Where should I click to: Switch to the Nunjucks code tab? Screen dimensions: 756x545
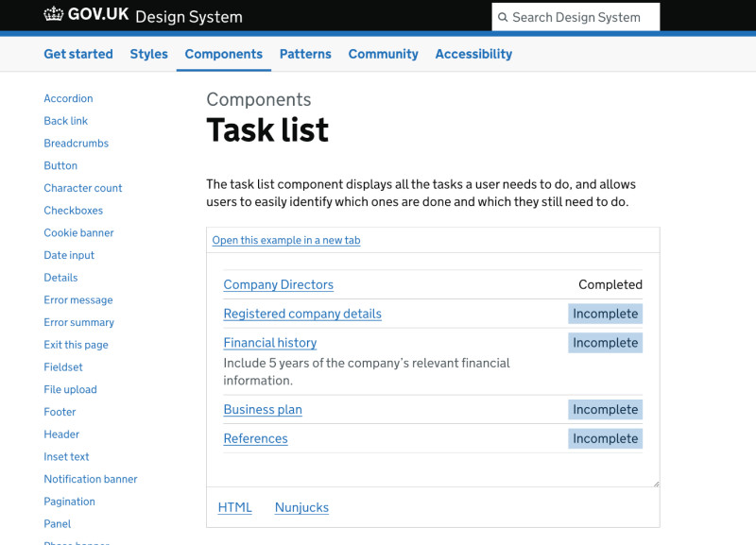pyautogui.click(x=301, y=507)
